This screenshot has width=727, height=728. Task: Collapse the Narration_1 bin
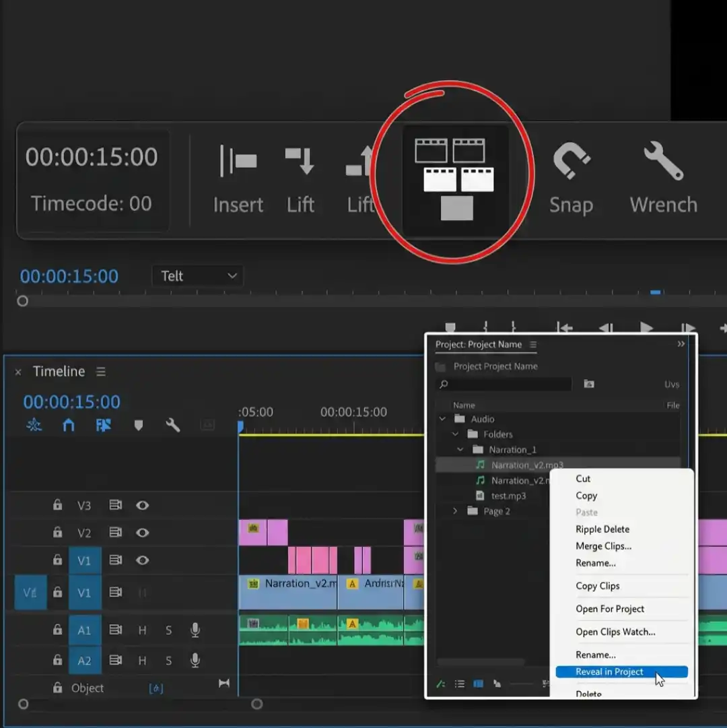[460, 449]
